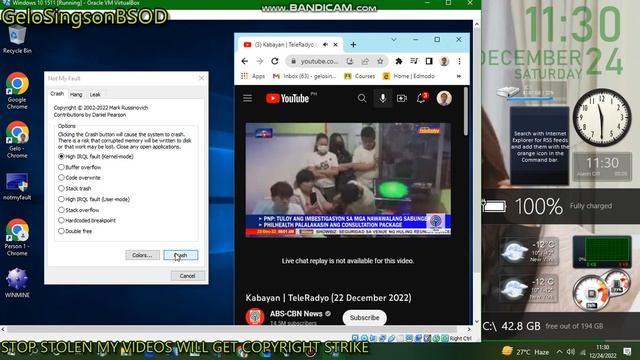Switch to Leak tab in Not My Fault

click(x=95, y=94)
